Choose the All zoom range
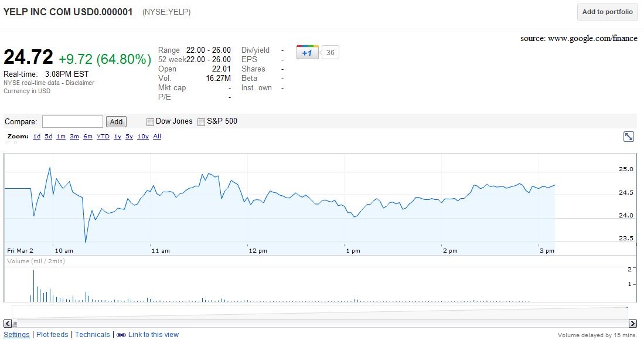 tap(157, 137)
